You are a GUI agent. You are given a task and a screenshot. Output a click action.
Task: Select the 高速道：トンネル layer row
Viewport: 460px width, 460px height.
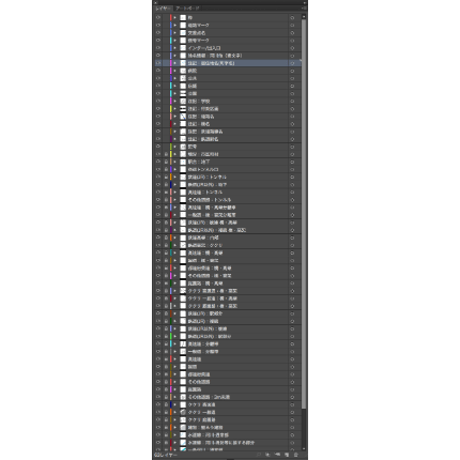(228, 192)
